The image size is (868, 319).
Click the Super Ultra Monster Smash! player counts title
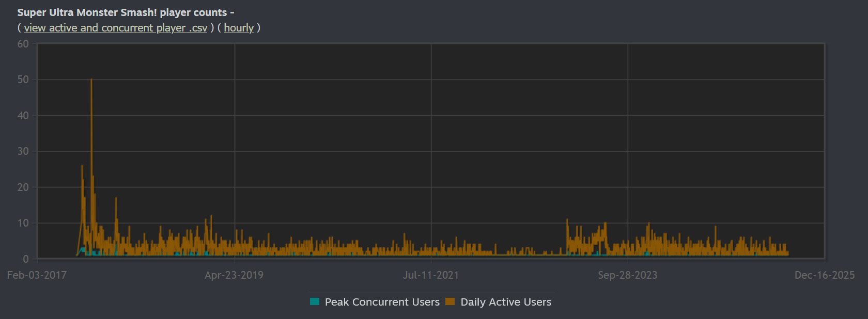pos(126,12)
